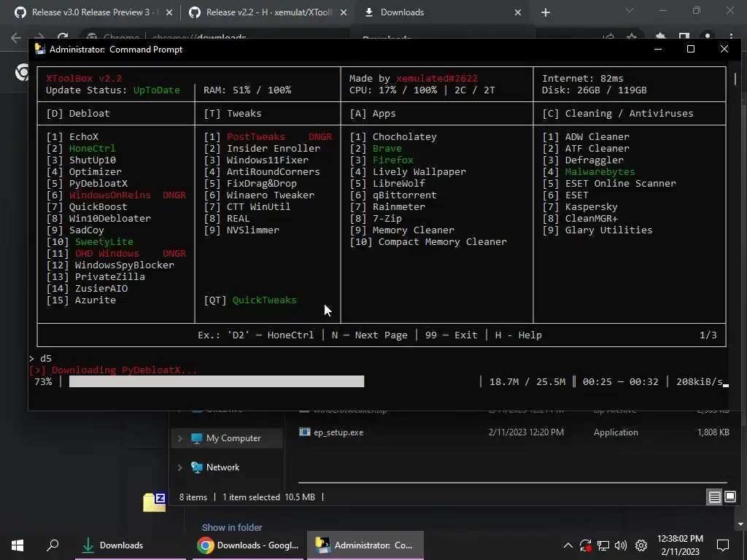Open notification center icon
Image resolution: width=747 pixels, height=560 pixels.
tap(723, 545)
